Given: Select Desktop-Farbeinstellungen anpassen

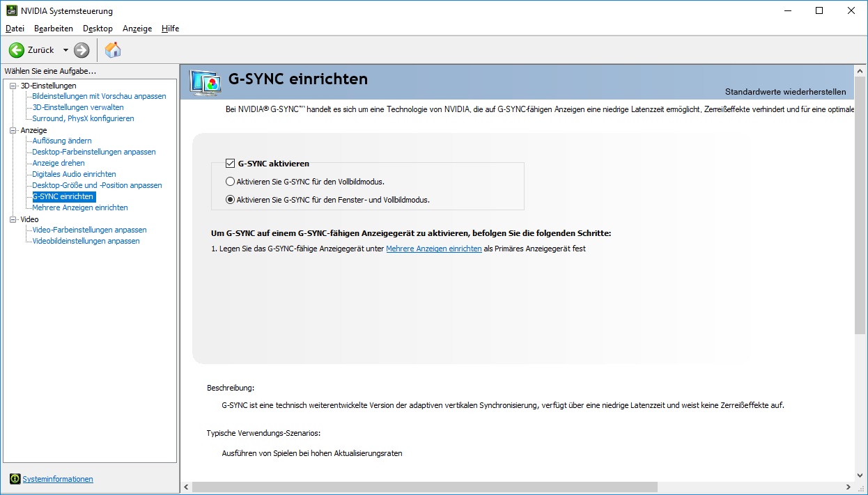Looking at the screenshot, I should pyautogui.click(x=94, y=152).
